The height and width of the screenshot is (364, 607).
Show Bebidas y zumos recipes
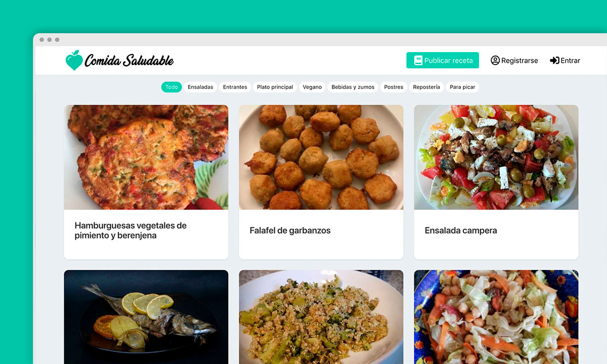[x=353, y=87]
